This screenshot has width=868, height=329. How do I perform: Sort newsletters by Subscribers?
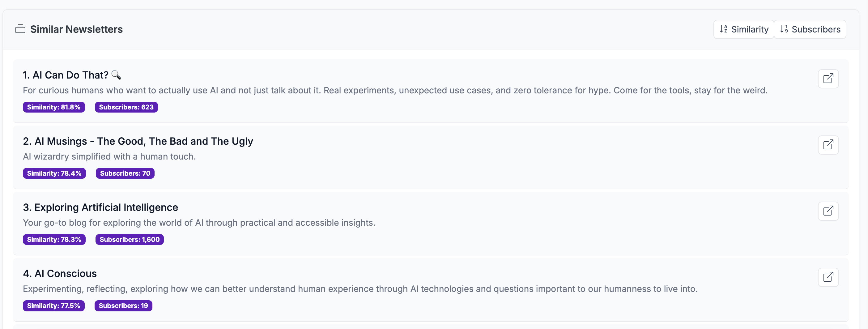point(810,29)
